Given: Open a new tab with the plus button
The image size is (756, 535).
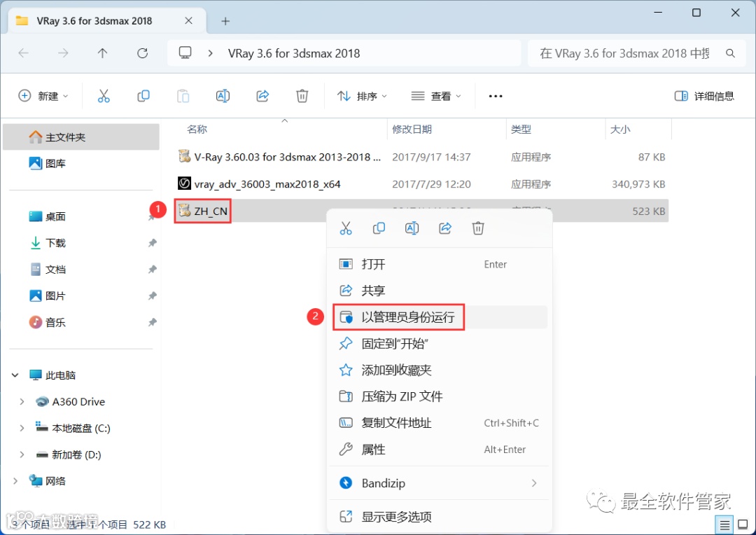Looking at the screenshot, I should [225, 21].
